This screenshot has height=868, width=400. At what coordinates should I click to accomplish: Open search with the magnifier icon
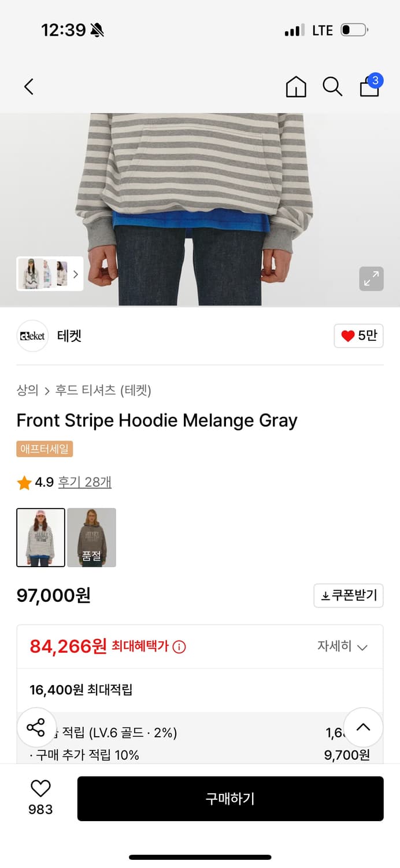pyautogui.click(x=332, y=87)
